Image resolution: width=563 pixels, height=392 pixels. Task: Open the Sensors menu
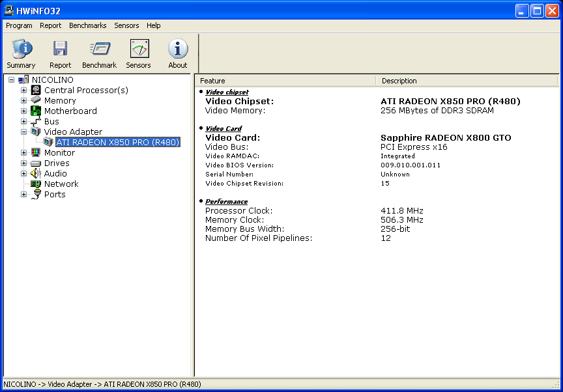(x=126, y=25)
